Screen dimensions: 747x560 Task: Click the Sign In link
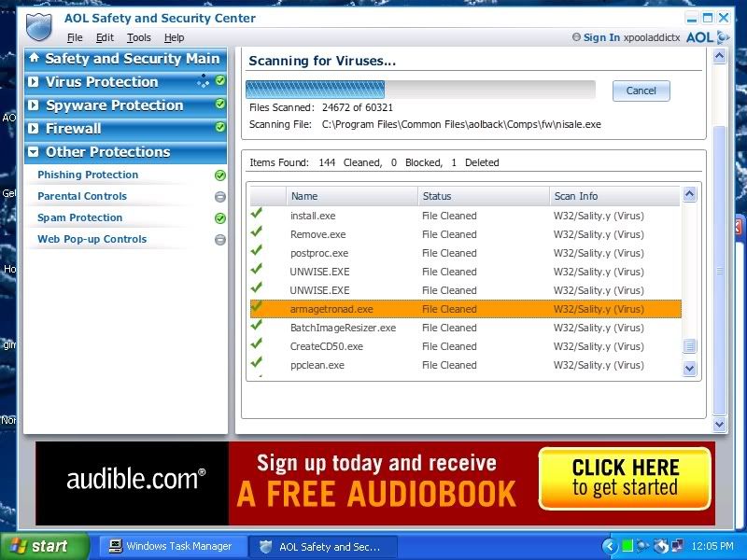[601, 37]
